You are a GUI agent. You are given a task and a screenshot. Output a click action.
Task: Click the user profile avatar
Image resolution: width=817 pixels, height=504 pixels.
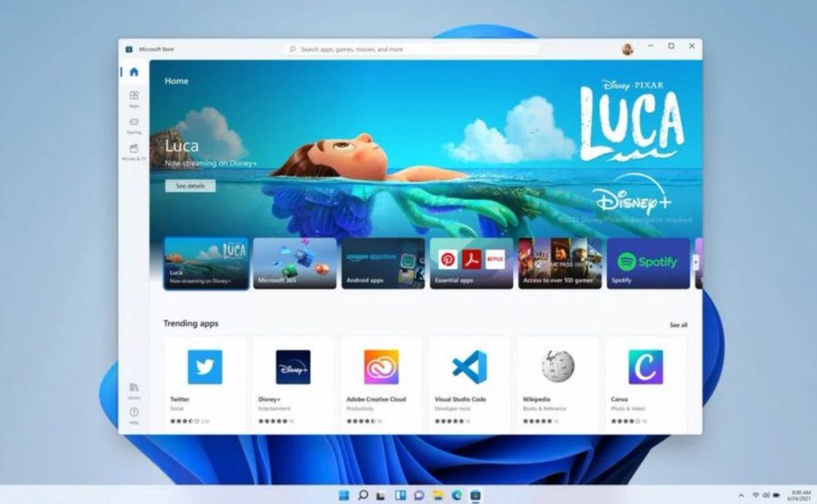point(627,49)
